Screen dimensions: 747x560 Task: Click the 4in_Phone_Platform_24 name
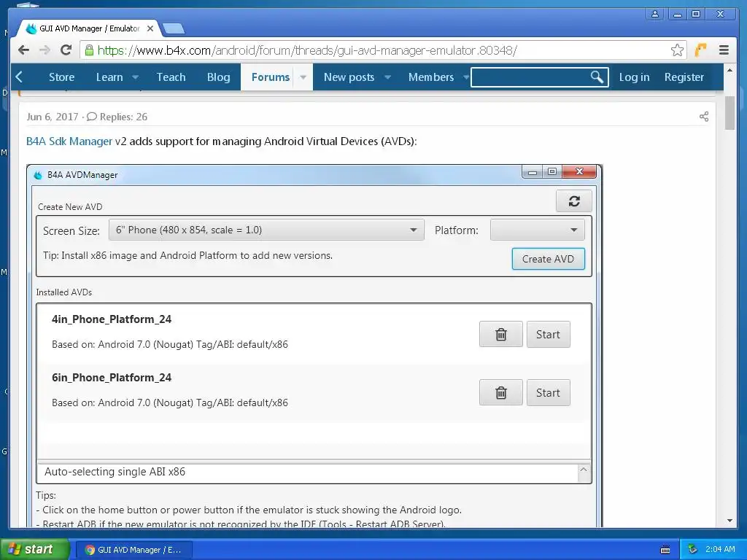(112, 319)
